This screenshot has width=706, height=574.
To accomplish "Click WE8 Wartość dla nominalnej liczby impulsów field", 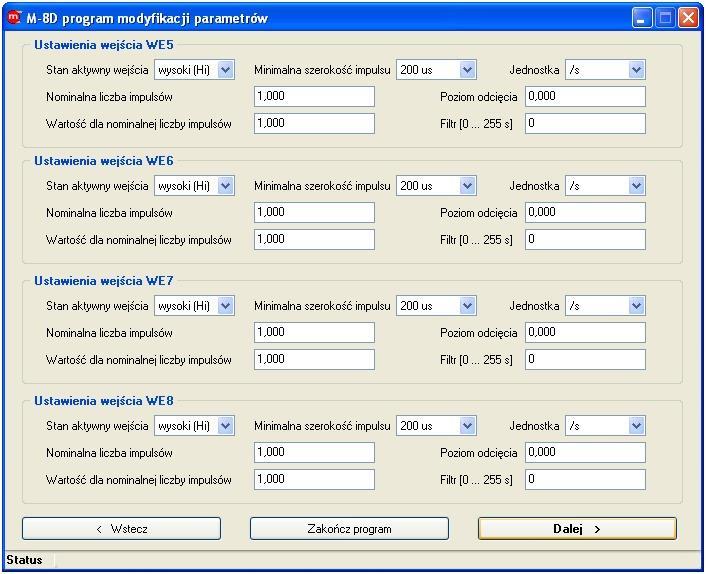I will [x=314, y=479].
